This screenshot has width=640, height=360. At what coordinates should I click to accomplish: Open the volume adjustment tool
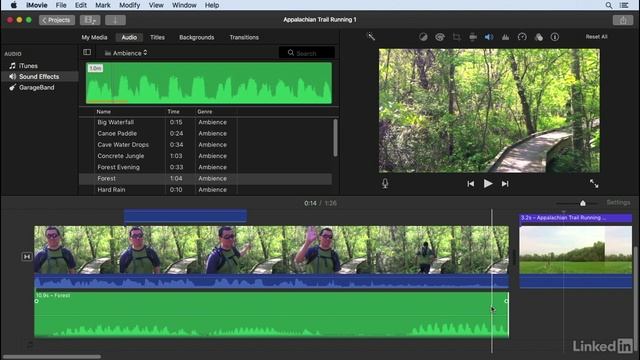coord(489,37)
